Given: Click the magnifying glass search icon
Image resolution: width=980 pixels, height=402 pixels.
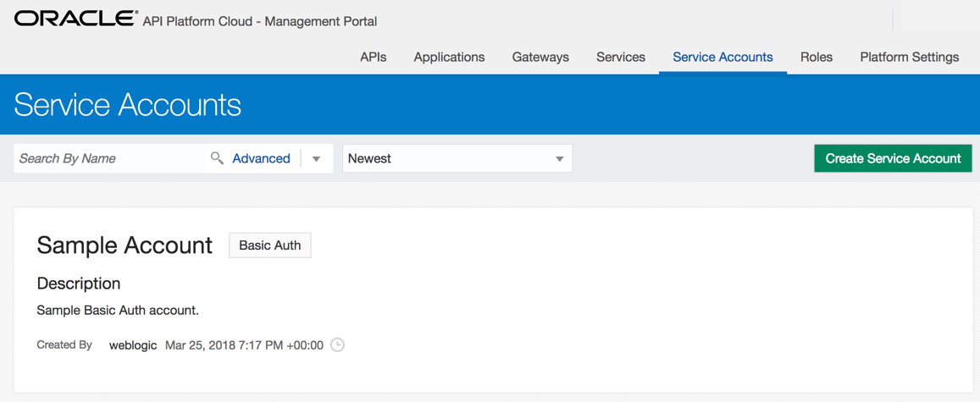Looking at the screenshot, I should pyautogui.click(x=217, y=158).
